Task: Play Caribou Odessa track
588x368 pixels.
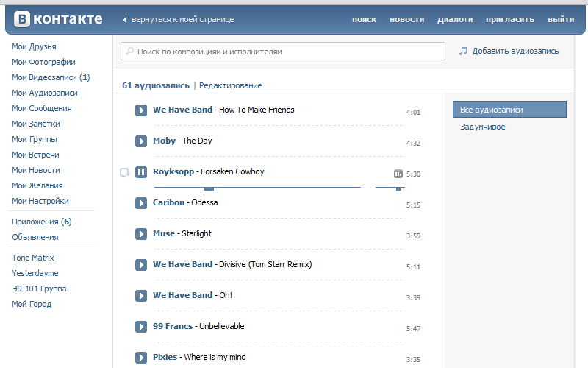Action: click(141, 203)
